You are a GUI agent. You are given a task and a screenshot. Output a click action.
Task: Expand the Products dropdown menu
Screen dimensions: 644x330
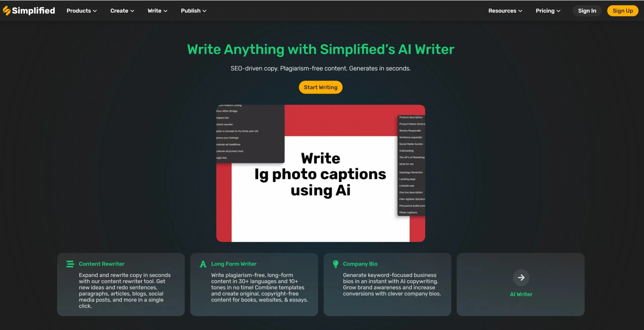(x=82, y=11)
